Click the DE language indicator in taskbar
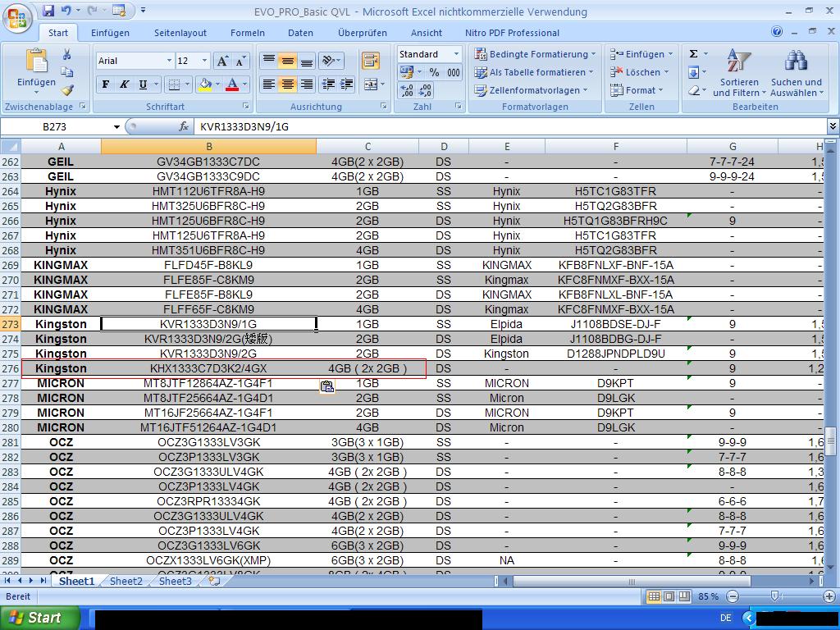Viewport: 840px width, 630px height. click(725, 618)
